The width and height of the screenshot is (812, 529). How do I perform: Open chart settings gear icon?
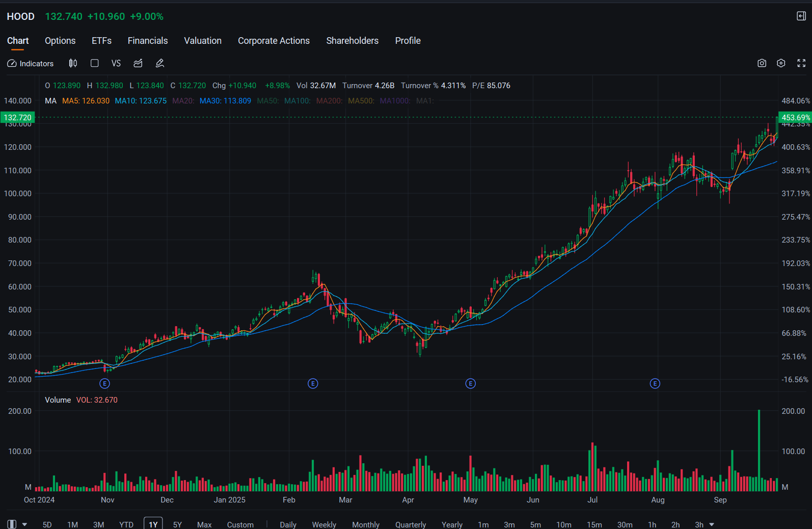[x=781, y=63]
